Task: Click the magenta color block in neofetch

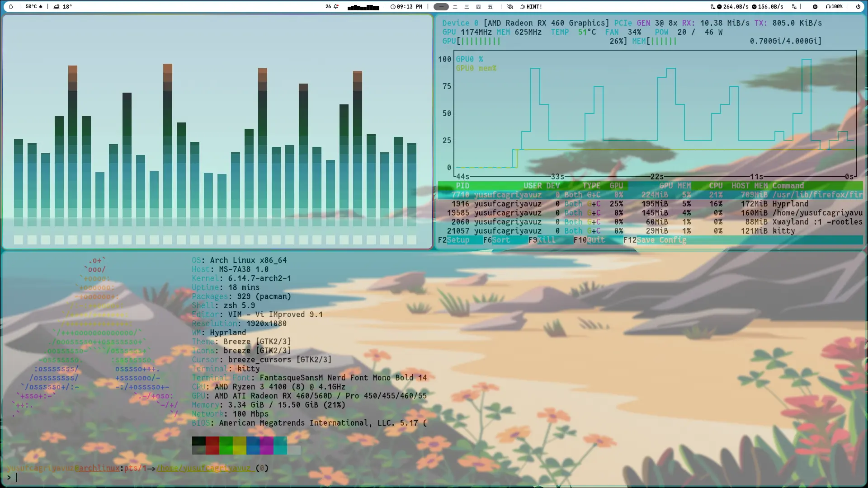Action: [267, 446]
